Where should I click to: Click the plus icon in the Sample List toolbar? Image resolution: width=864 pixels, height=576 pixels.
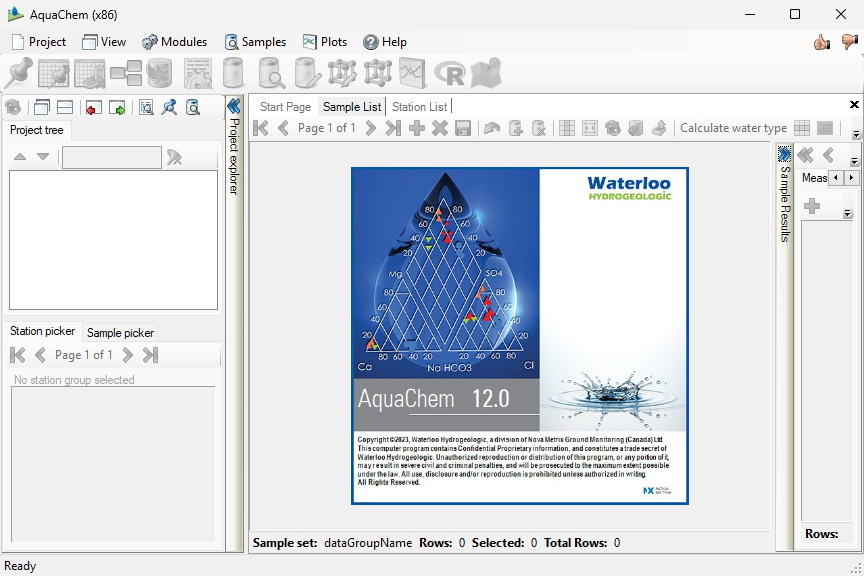[x=417, y=128]
